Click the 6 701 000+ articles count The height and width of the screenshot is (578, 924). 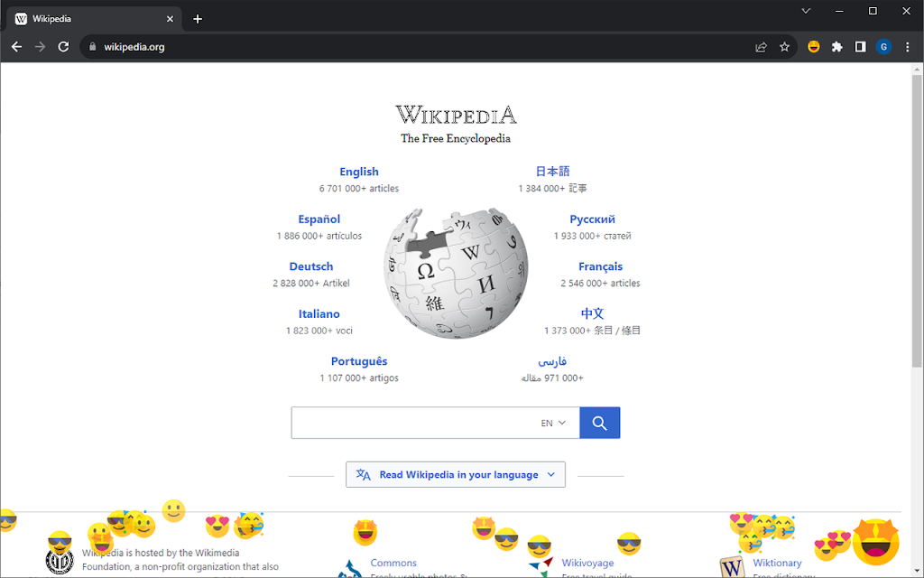click(x=359, y=188)
